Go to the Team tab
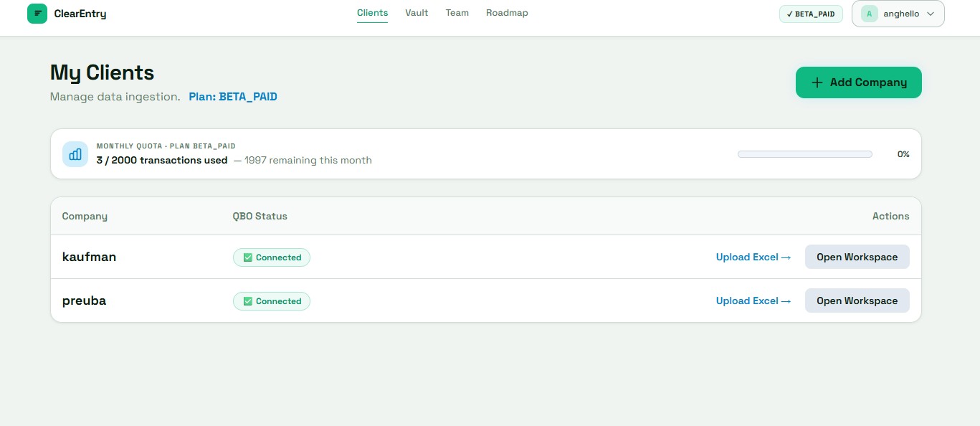This screenshot has width=980, height=426. tap(457, 13)
